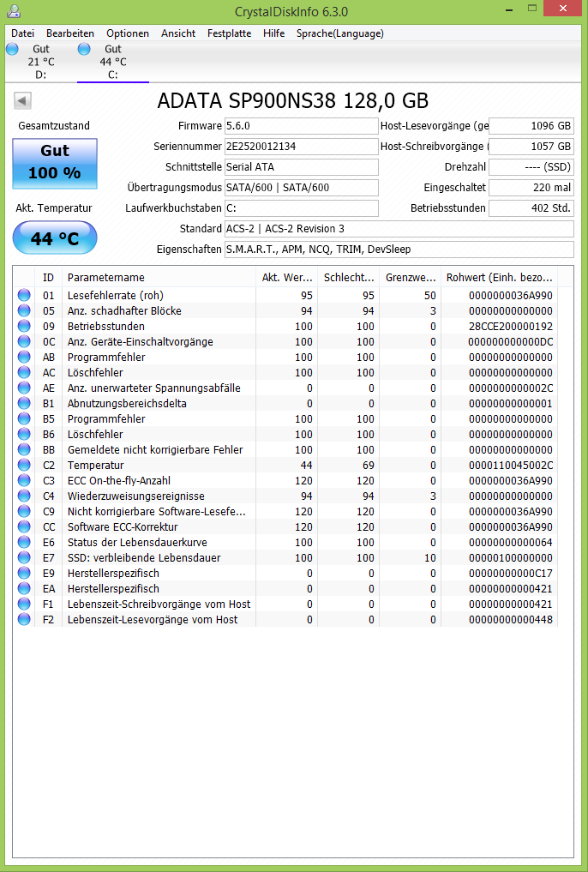Viewport: 588px width, 872px height.
Task: Click status orb for AC Löschfehler
Action: (24, 373)
